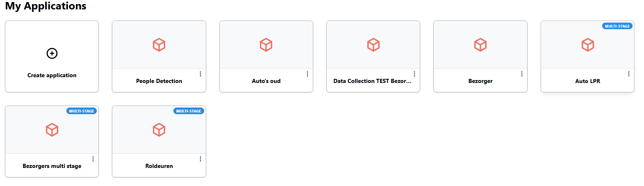The height and width of the screenshot is (186, 644).
Task: Open the Auto LPR three-dot menu
Action: pyautogui.click(x=629, y=74)
